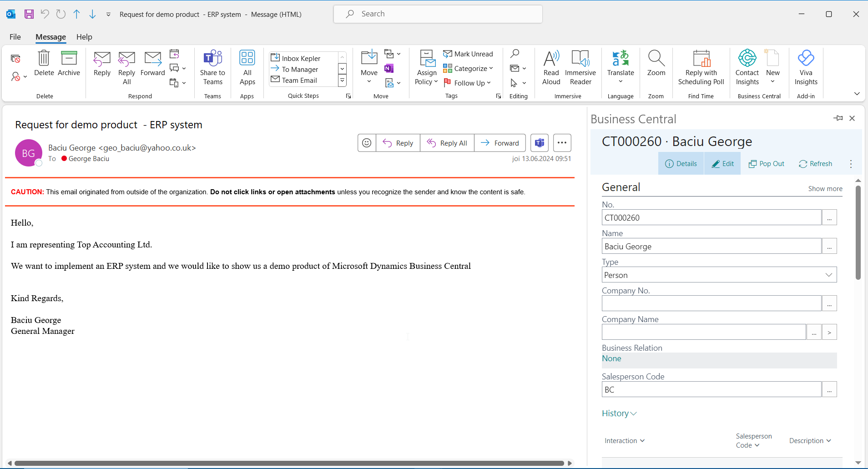Click Reply All in message header
This screenshot has width=868, height=469.
click(x=447, y=143)
